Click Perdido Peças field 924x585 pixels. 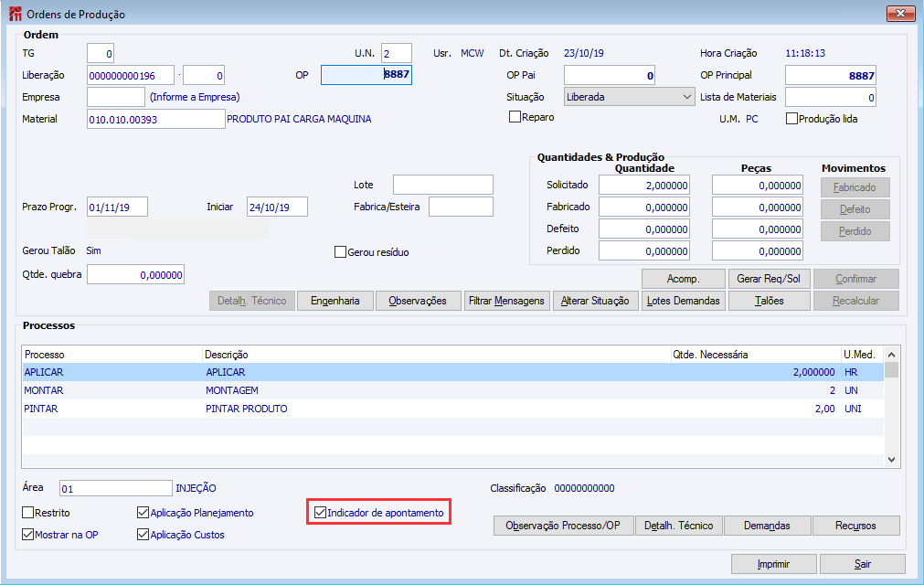click(758, 251)
